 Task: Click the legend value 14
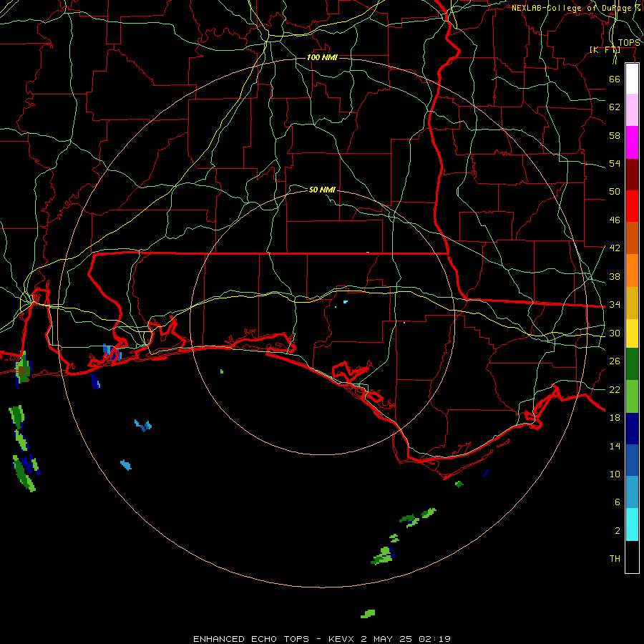coord(615,446)
